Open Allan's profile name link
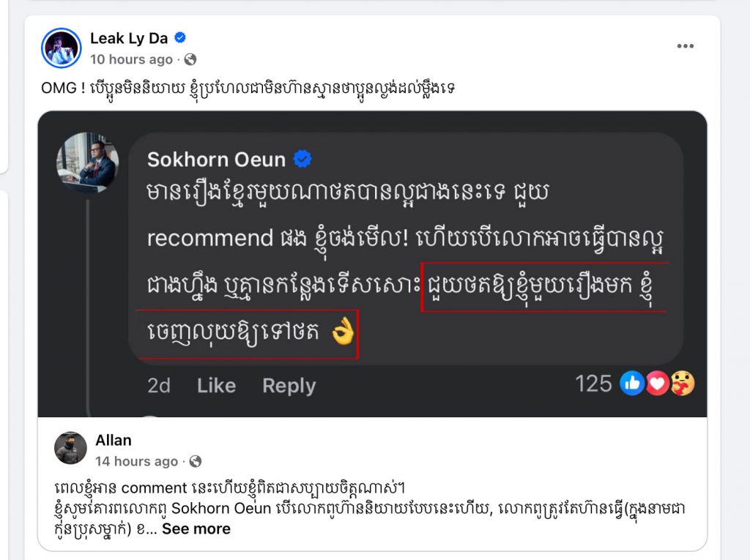The width and height of the screenshot is (750, 560). point(114,440)
